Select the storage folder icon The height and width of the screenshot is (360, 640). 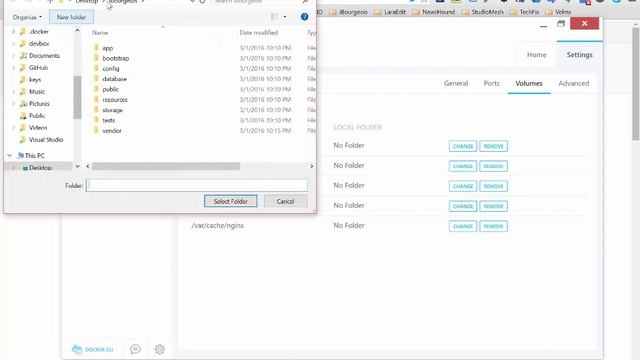tap(96, 110)
